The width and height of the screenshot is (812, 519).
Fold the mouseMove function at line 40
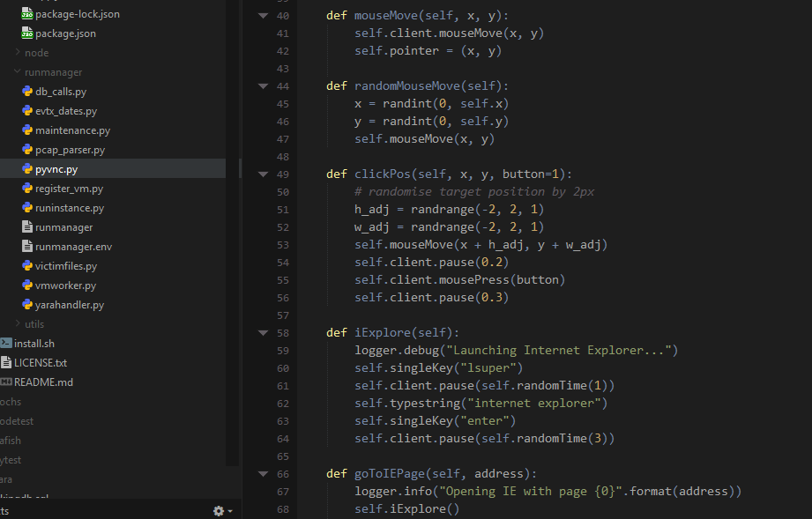262,16
